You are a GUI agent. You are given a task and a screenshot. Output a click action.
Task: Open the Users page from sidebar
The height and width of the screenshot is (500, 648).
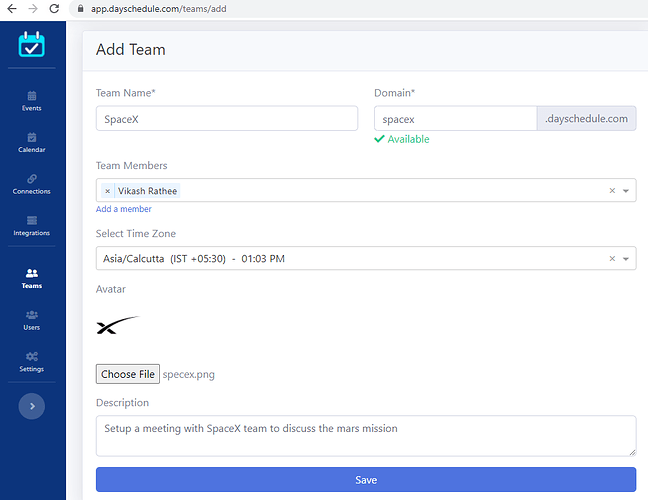pos(32,320)
